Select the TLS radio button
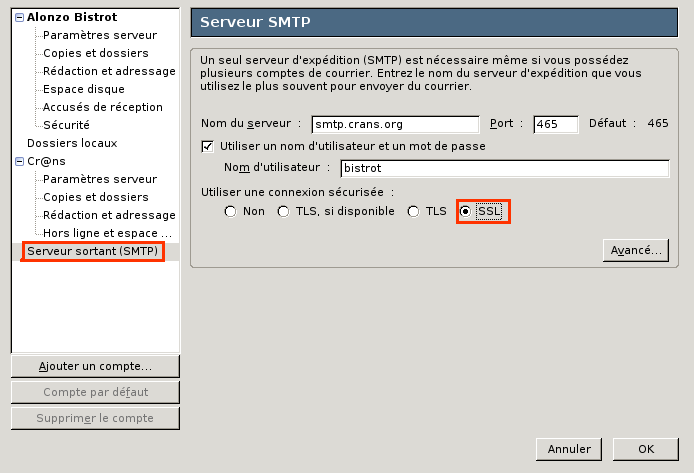The image size is (696, 474). coord(413,212)
